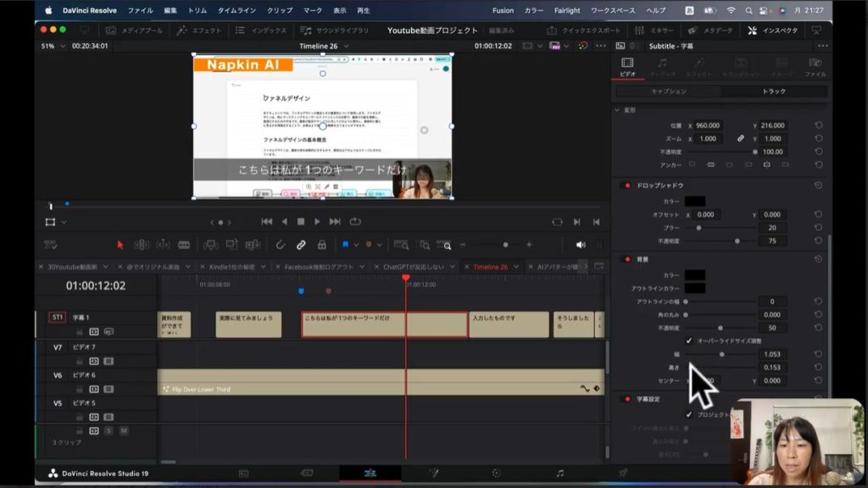This screenshot has height=488, width=868.
Task: Switch to the キャプション tab
Action: pyautogui.click(x=668, y=91)
